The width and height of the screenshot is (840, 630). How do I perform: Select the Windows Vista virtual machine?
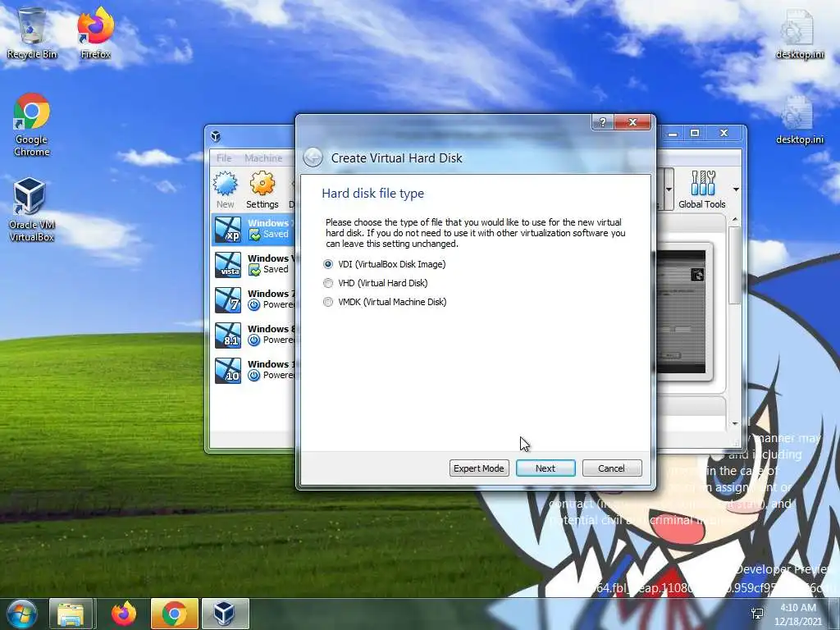253,264
